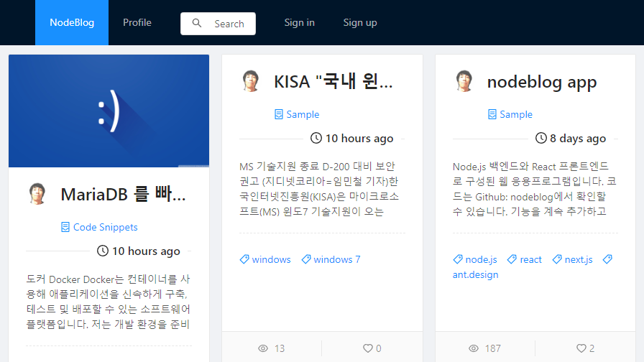Image resolution: width=644 pixels, height=362 pixels.
Task: Select the windows 7 tag
Action: coord(336,259)
